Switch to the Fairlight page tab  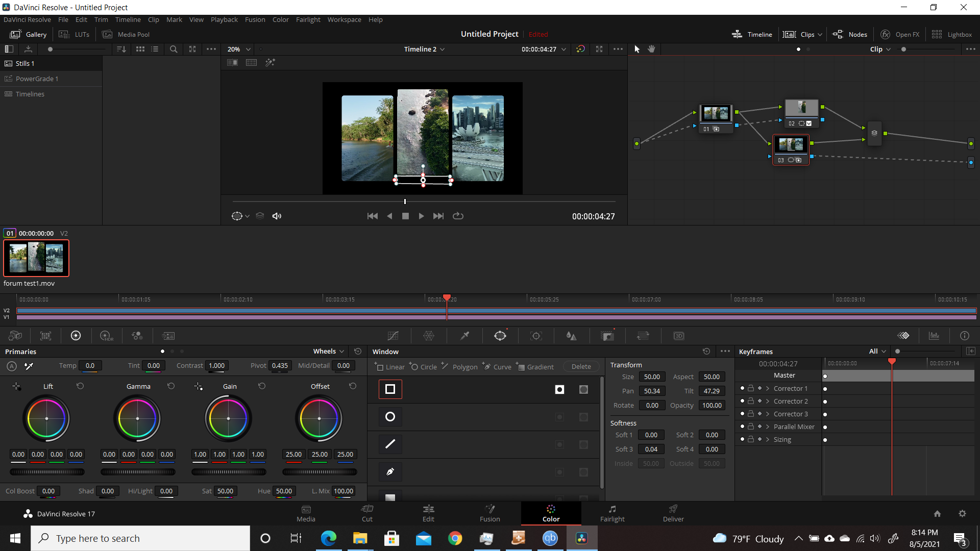(x=612, y=513)
